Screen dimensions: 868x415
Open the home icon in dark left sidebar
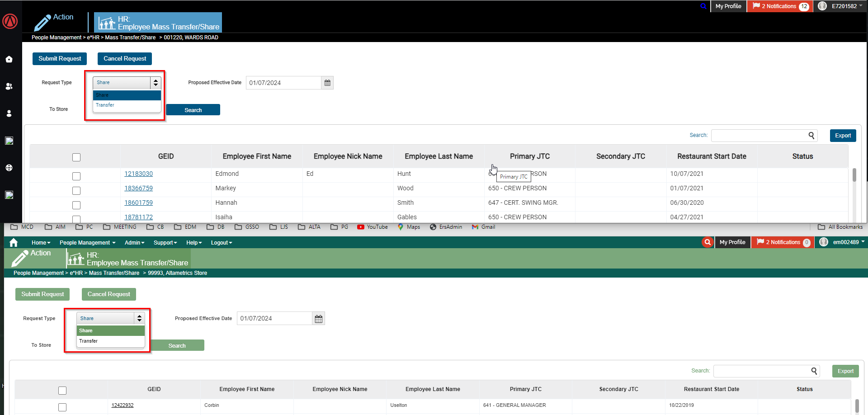tap(9, 59)
